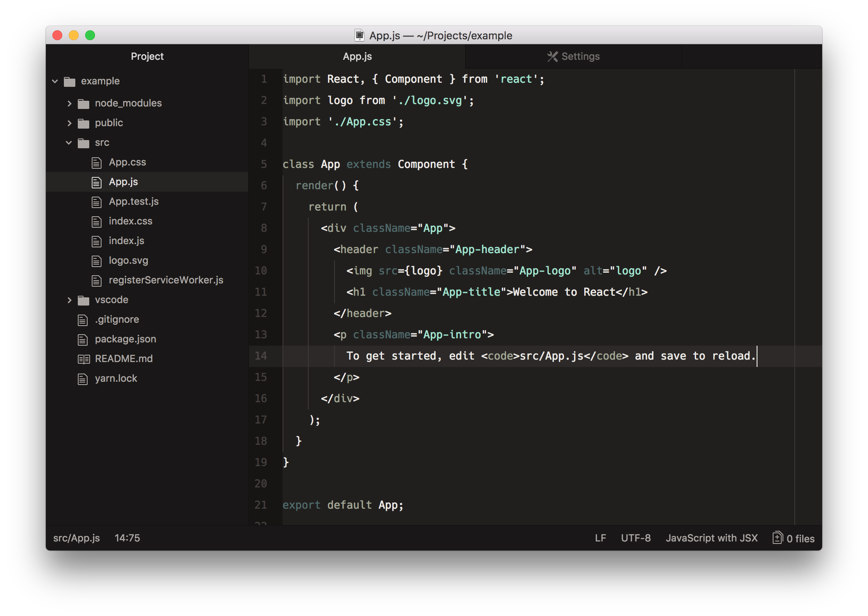868x616 pixels.
Task: Click the logo.svg file icon
Action: pos(97,261)
